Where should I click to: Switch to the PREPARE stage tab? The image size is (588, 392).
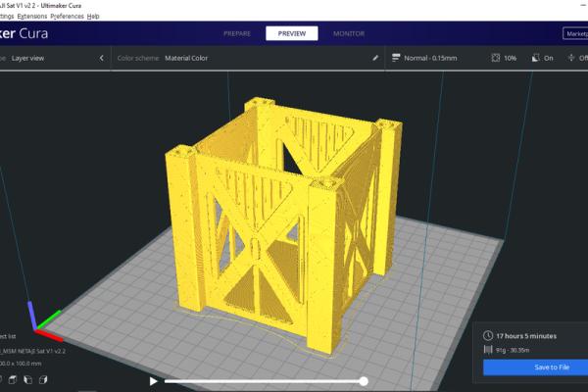pos(237,33)
